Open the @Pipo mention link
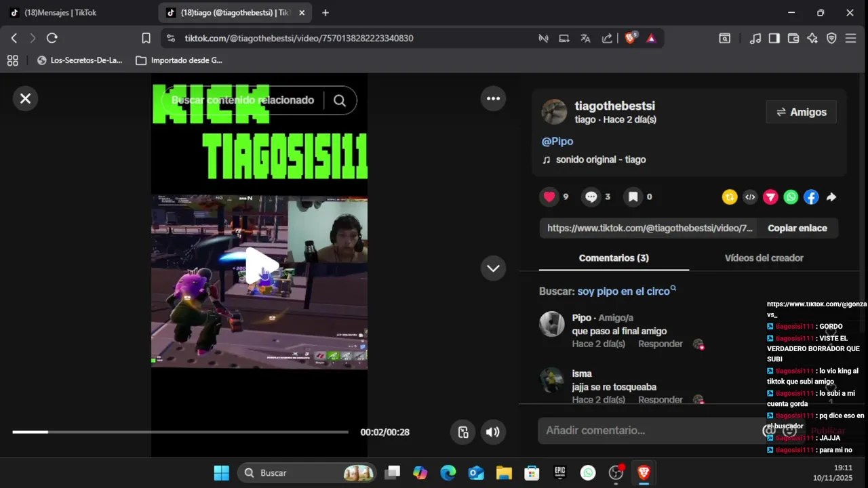The height and width of the screenshot is (488, 868). coord(557,141)
